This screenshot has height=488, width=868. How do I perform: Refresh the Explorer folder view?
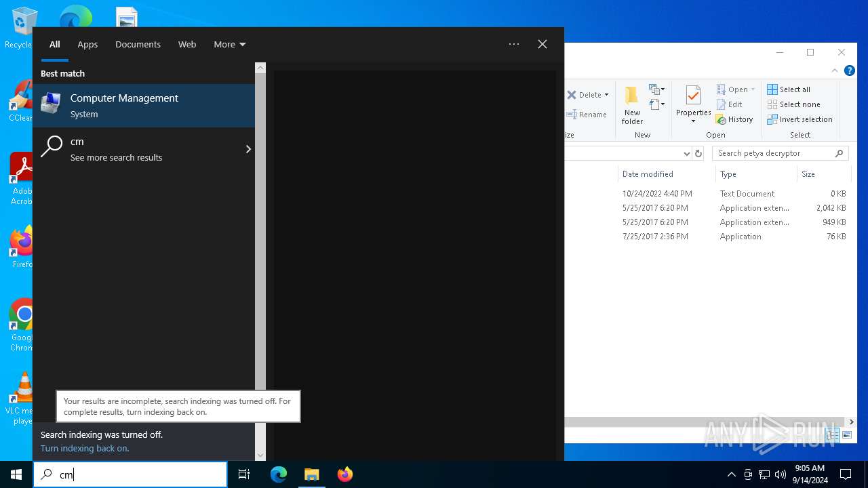click(698, 154)
